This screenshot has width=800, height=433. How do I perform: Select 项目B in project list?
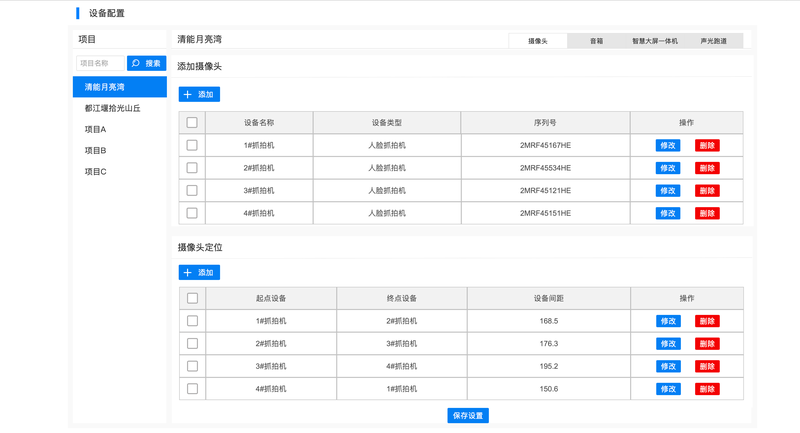pos(95,150)
